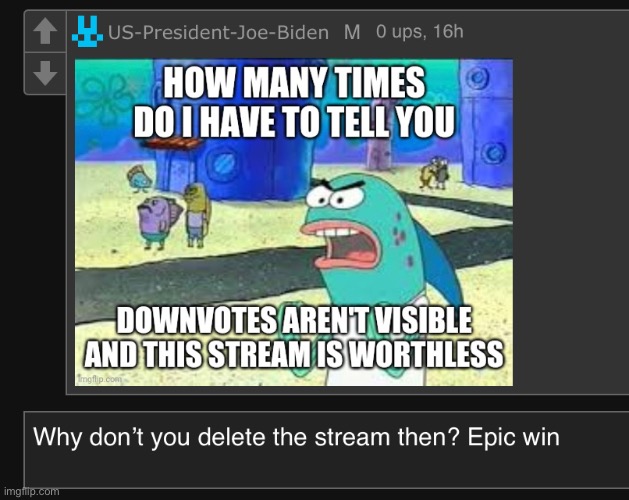The height and width of the screenshot is (500, 629).
Task: Click the imgflip.com watermark inside the meme
Action: pyautogui.click(x=99, y=378)
